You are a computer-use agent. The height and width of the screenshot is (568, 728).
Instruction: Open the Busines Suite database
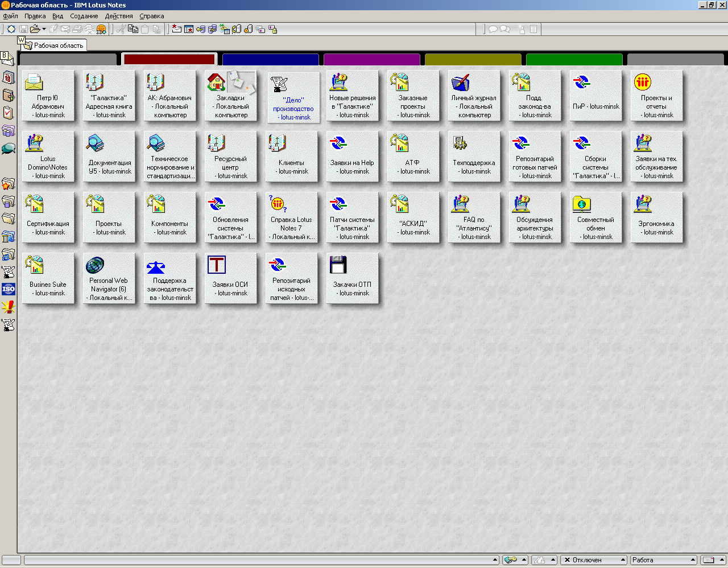click(x=48, y=278)
